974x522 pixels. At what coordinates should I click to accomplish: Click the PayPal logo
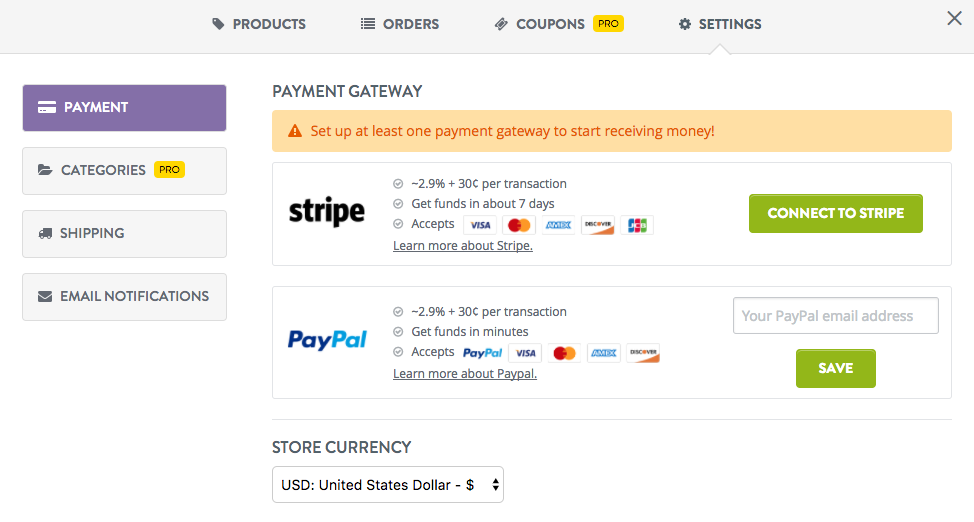coord(327,340)
